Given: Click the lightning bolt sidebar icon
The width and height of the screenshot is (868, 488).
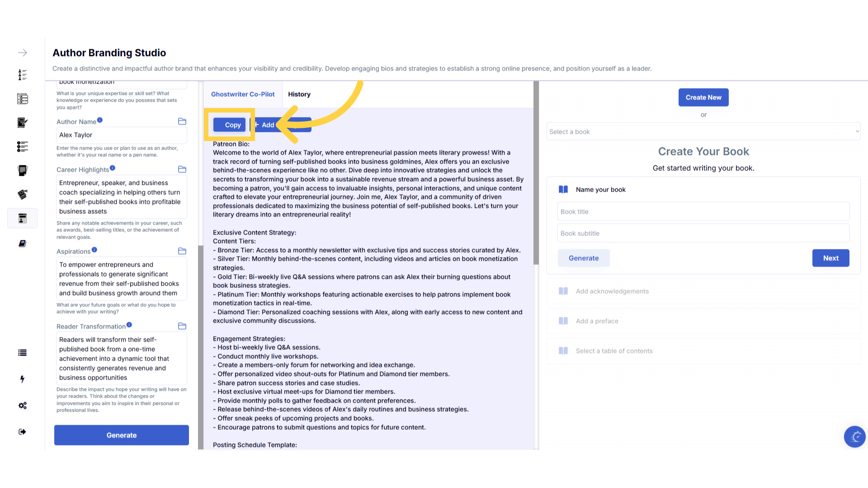Looking at the screenshot, I should point(22,379).
